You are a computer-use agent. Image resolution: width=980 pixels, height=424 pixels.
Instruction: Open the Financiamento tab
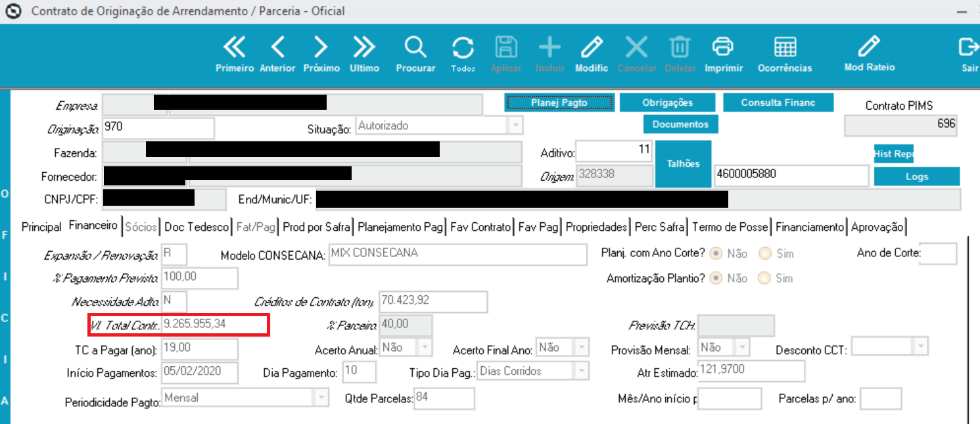pos(809,227)
